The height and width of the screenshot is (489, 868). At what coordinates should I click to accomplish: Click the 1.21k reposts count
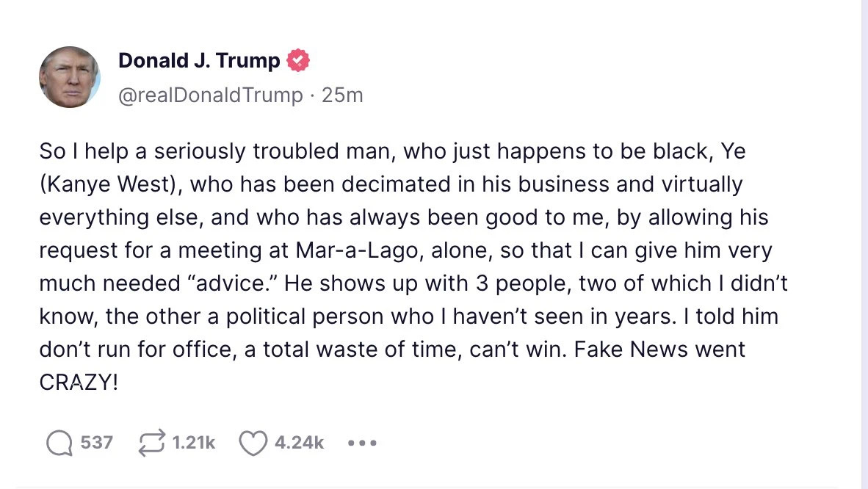[x=193, y=443]
